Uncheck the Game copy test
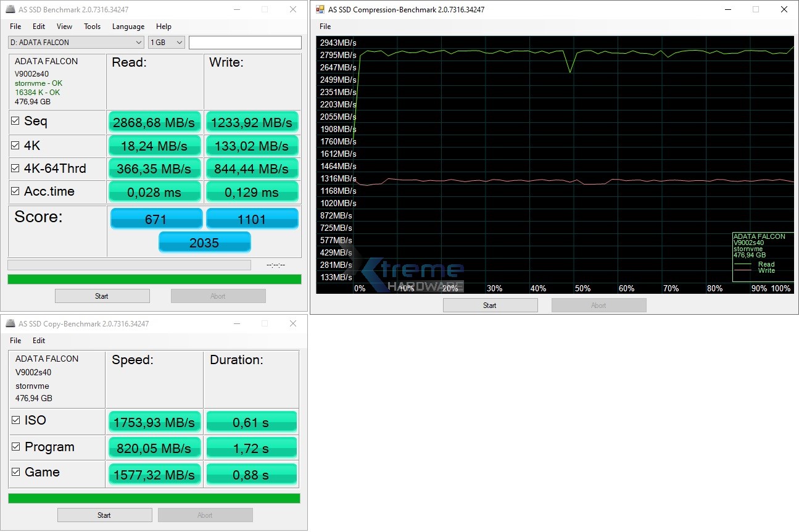This screenshot has height=532, width=799. point(14,472)
